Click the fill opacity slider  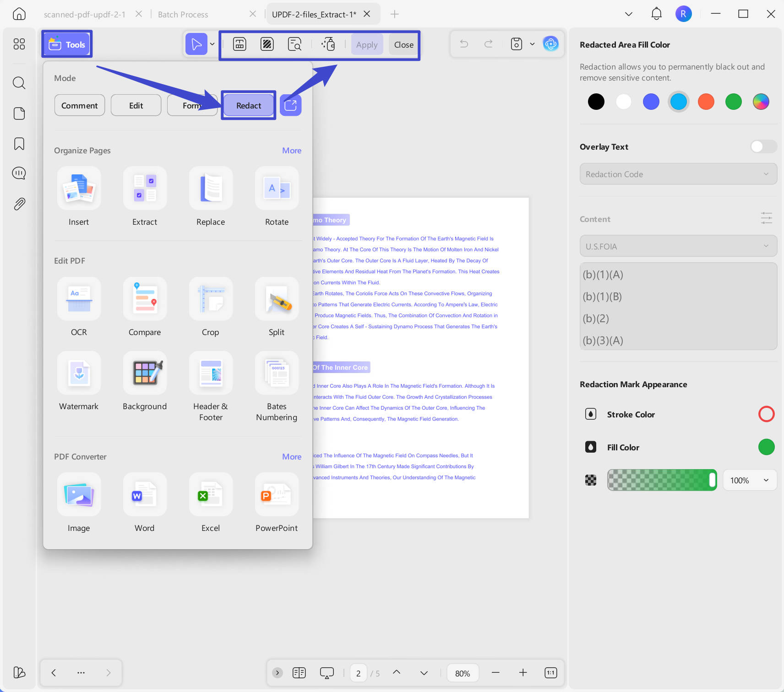pos(662,480)
